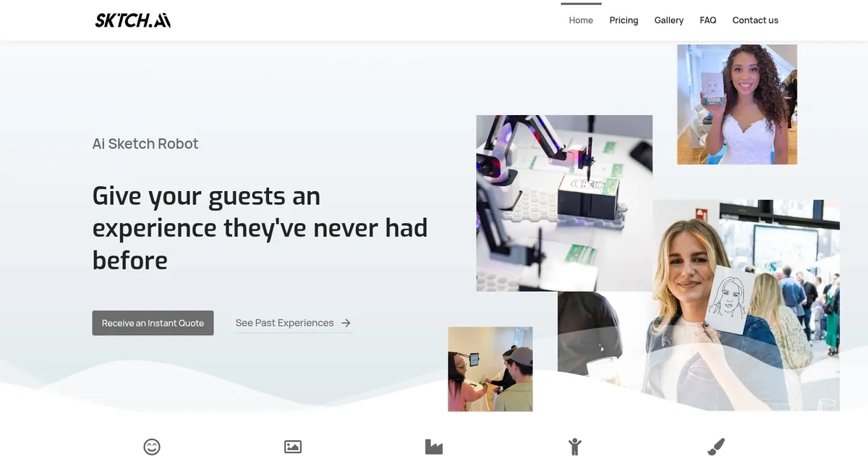The width and height of the screenshot is (868, 456).
Task: Open the Gallery page
Action: coord(669,20)
